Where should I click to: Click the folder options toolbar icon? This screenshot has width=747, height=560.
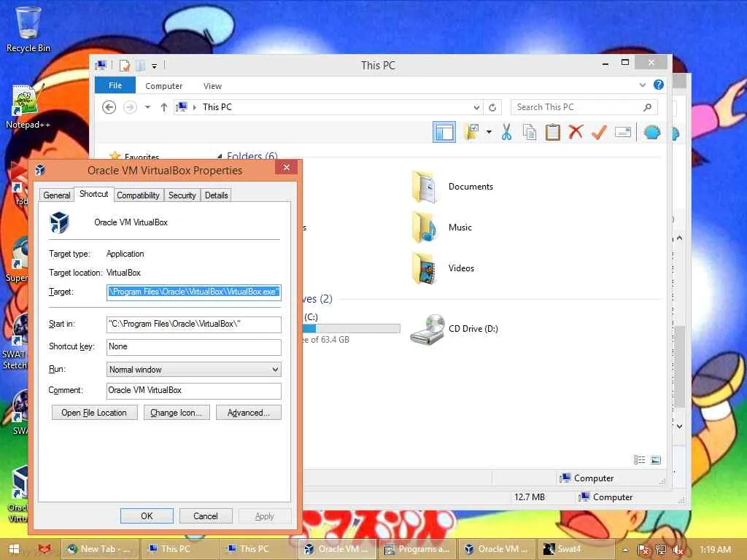[471, 132]
